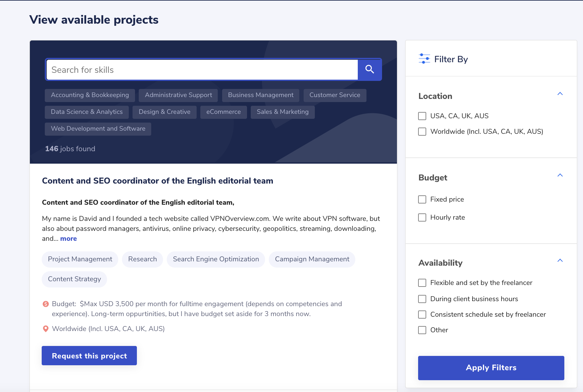The height and width of the screenshot is (392, 583).
Task: Choose the Web Development and Software category
Action: (98, 129)
